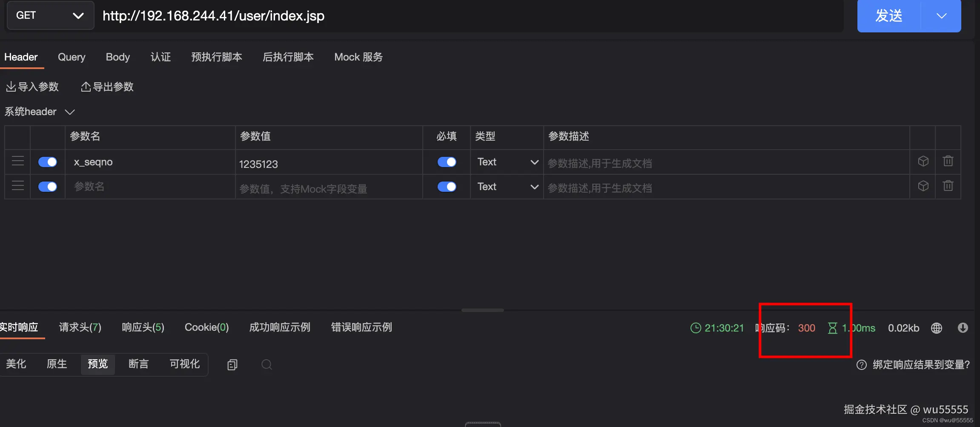Switch to the Body tab
The height and width of the screenshot is (427, 980).
pos(117,57)
